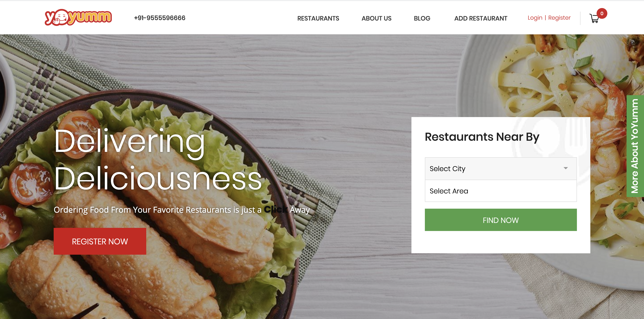
Task: Expand the Select City dropdown arrow
Action: click(566, 168)
